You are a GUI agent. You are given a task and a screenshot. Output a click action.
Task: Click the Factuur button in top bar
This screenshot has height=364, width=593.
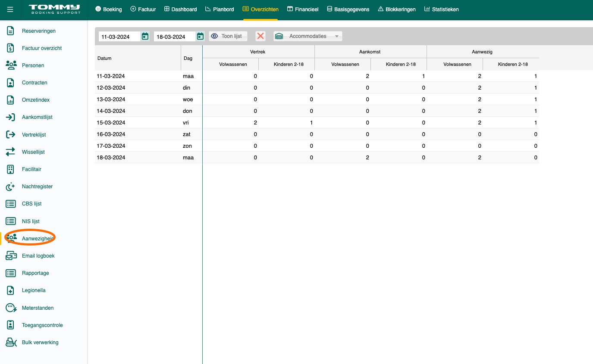click(x=143, y=9)
